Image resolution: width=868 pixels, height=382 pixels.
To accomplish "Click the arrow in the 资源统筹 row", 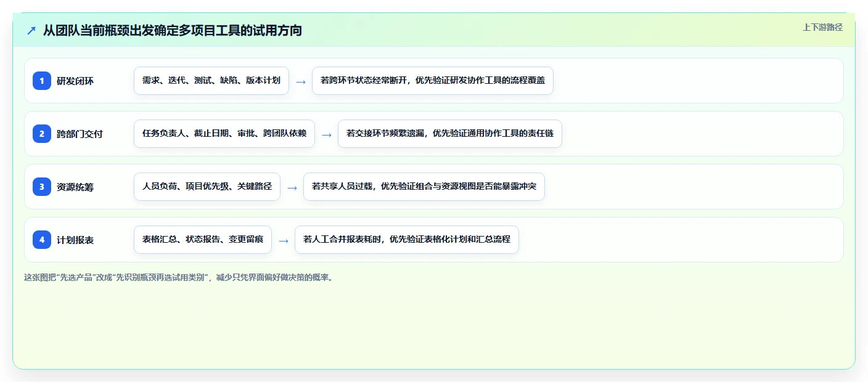I will [x=292, y=187].
